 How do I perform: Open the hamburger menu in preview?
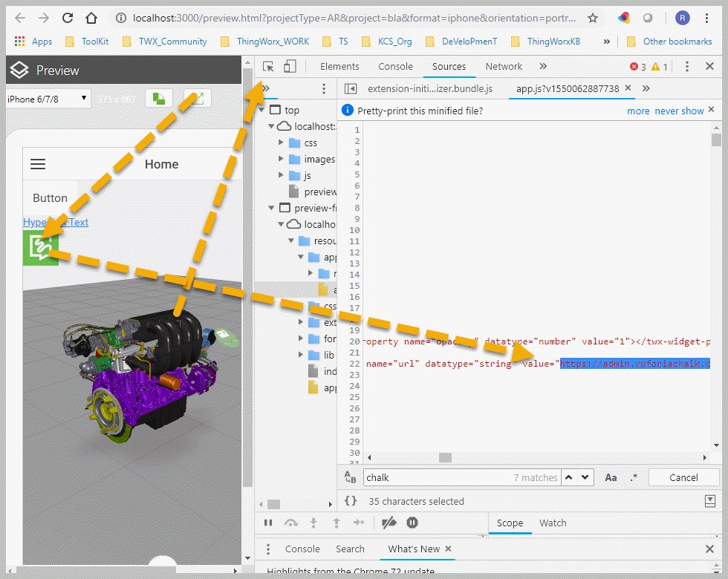(x=38, y=165)
